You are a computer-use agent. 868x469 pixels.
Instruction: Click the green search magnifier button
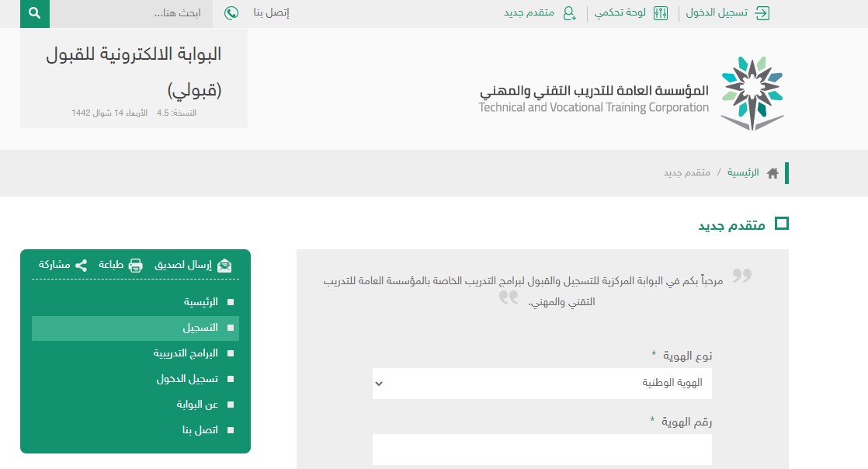point(35,13)
